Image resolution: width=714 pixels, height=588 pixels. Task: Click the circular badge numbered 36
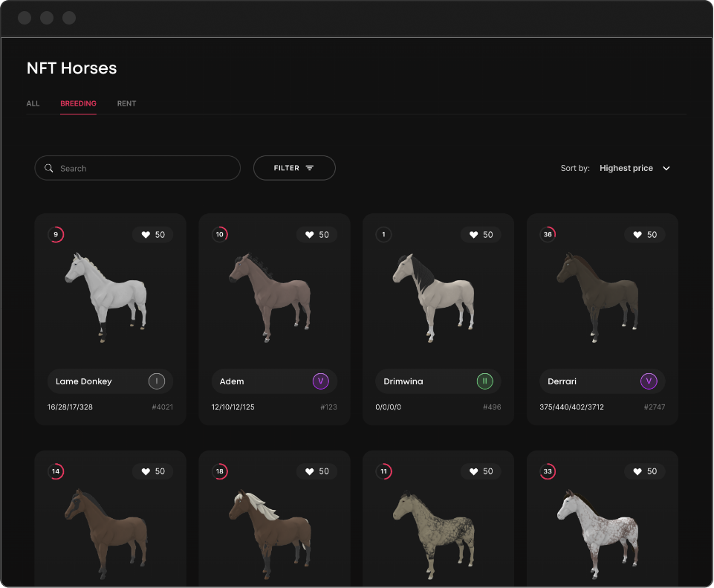[x=548, y=235]
